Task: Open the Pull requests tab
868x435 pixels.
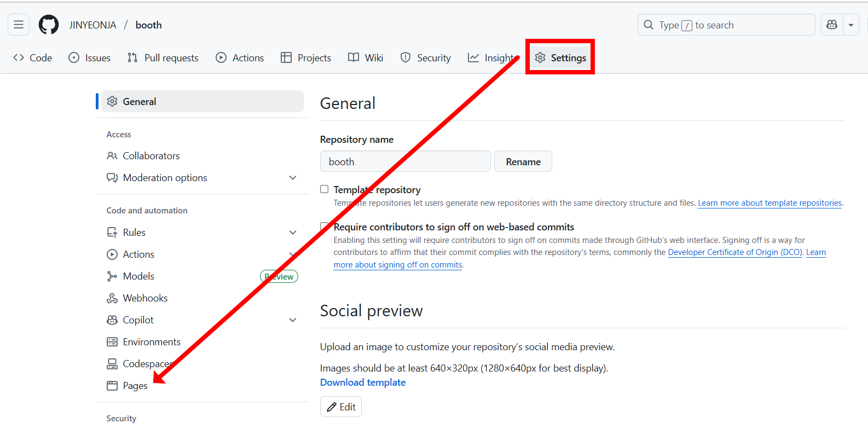Action: pyautogui.click(x=163, y=57)
